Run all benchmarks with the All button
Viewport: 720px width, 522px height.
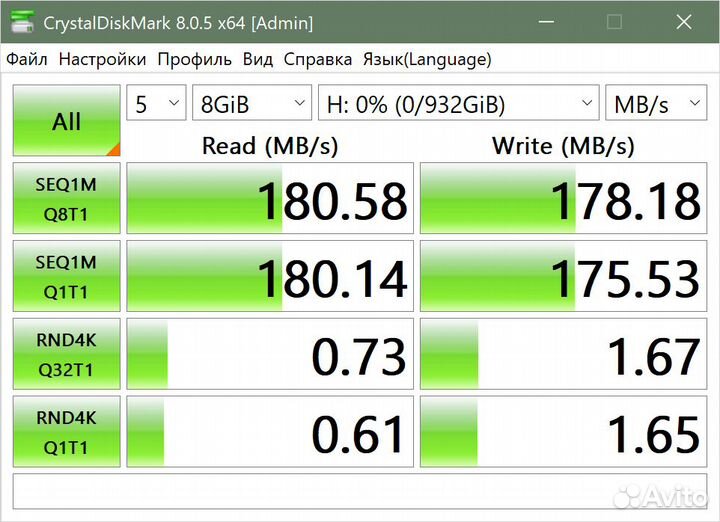(67, 121)
